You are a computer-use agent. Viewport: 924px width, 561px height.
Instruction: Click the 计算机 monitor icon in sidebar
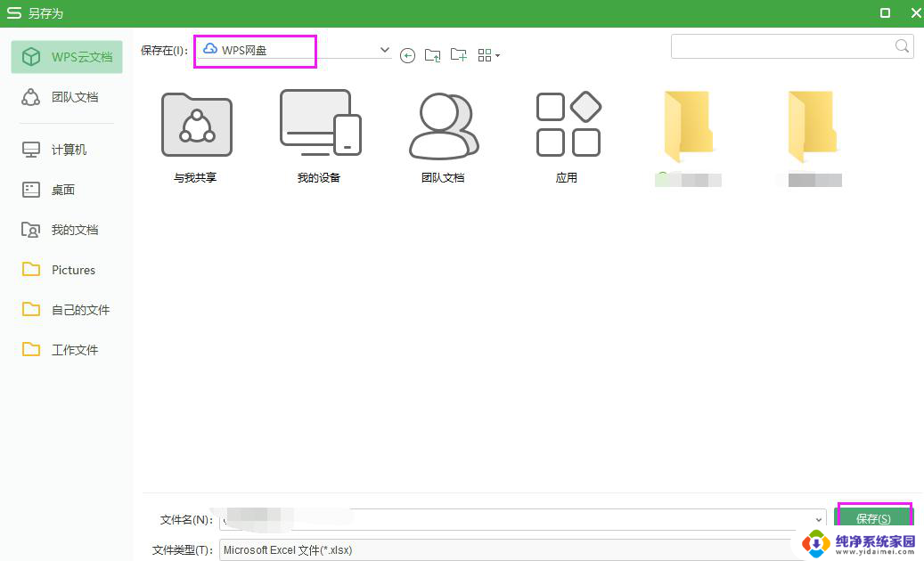point(30,150)
